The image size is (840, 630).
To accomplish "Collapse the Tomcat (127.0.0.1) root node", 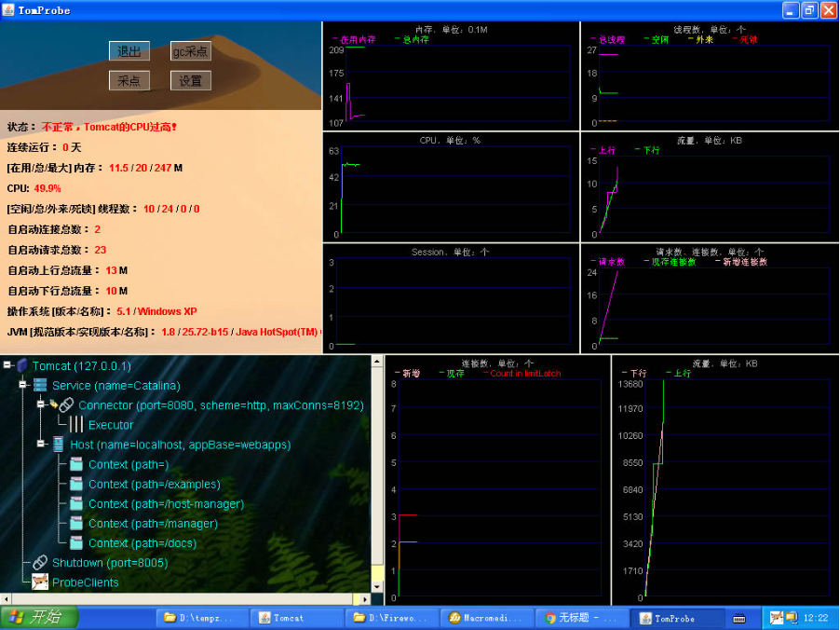I will pyautogui.click(x=7, y=365).
